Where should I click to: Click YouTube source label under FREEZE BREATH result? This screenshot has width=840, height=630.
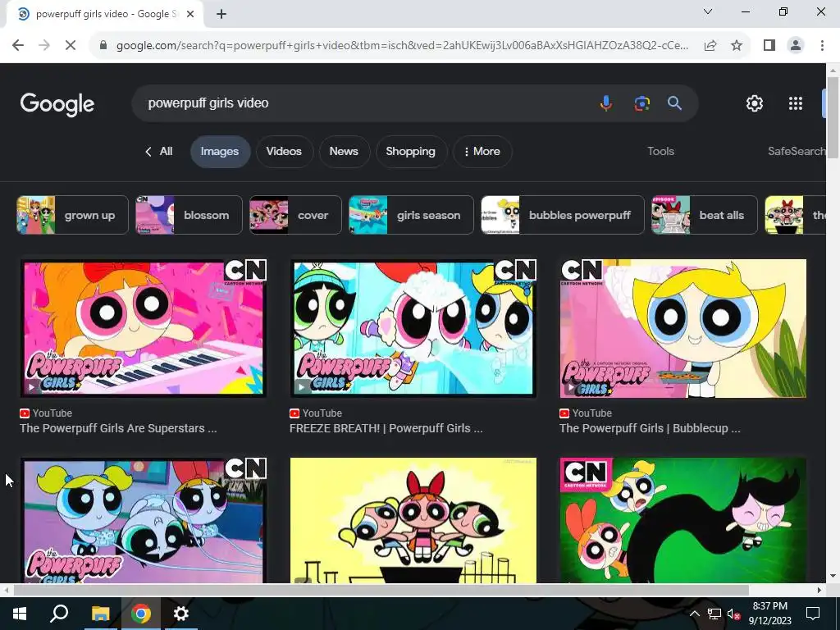[316, 413]
